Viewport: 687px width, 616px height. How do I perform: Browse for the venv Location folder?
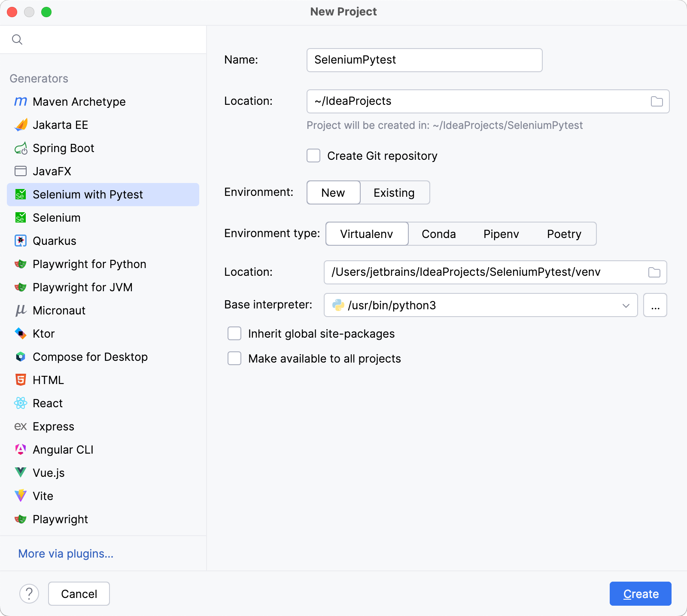click(x=654, y=272)
